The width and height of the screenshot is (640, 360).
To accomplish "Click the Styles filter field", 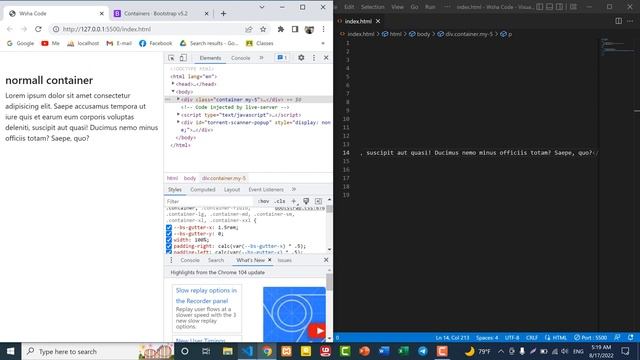I will 209,201.
